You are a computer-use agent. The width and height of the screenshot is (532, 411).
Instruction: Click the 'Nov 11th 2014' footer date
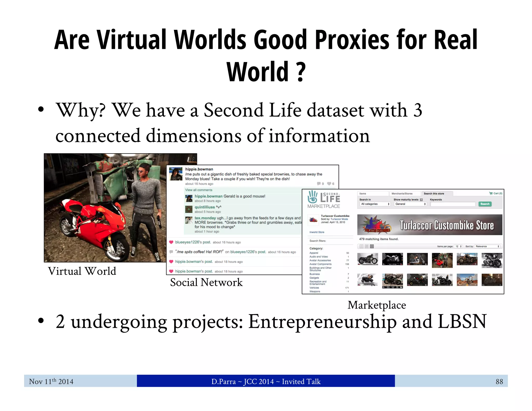[x=51, y=381]
